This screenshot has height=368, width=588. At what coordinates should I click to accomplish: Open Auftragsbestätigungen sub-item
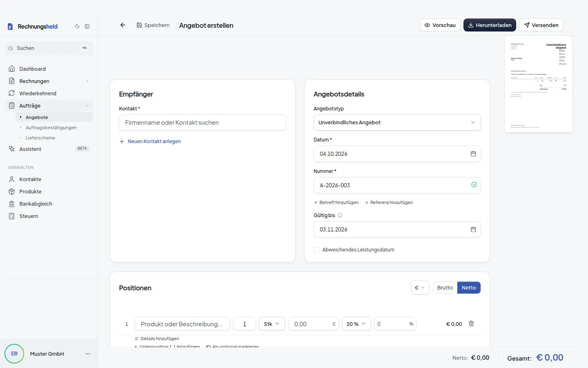click(54, 128)
